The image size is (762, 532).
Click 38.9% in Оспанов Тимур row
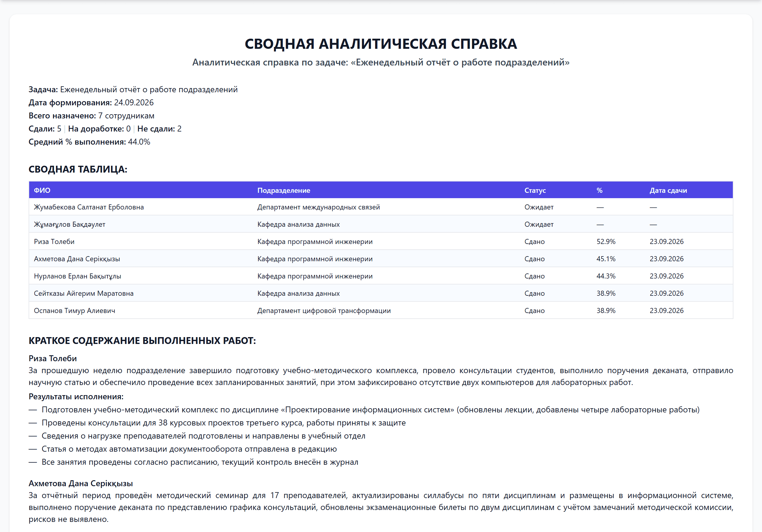coord(606,310)
